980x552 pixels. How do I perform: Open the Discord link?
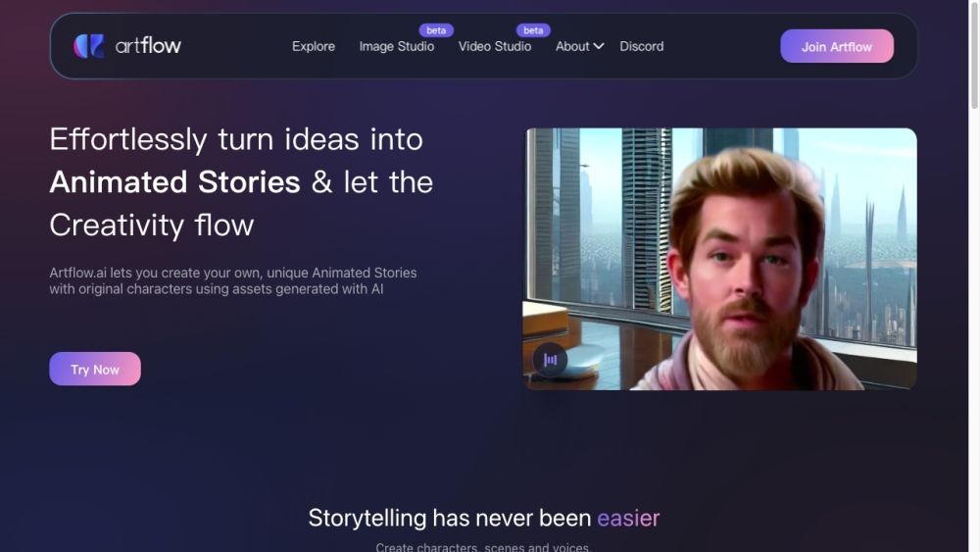[642, 46]
